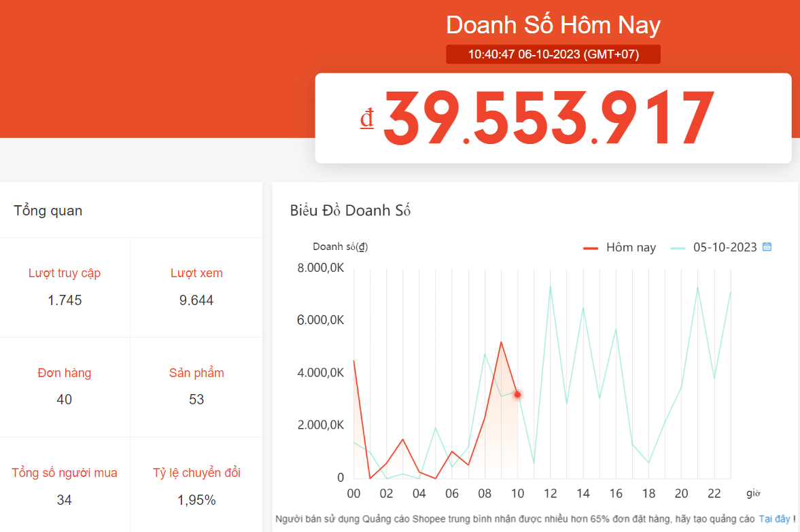
Task: Click the 4.000,0K y-axis label
Action: [x=320, y=373]
